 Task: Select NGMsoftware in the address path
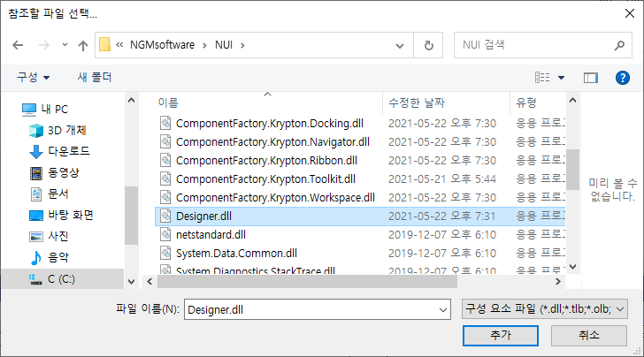(162, 45)
